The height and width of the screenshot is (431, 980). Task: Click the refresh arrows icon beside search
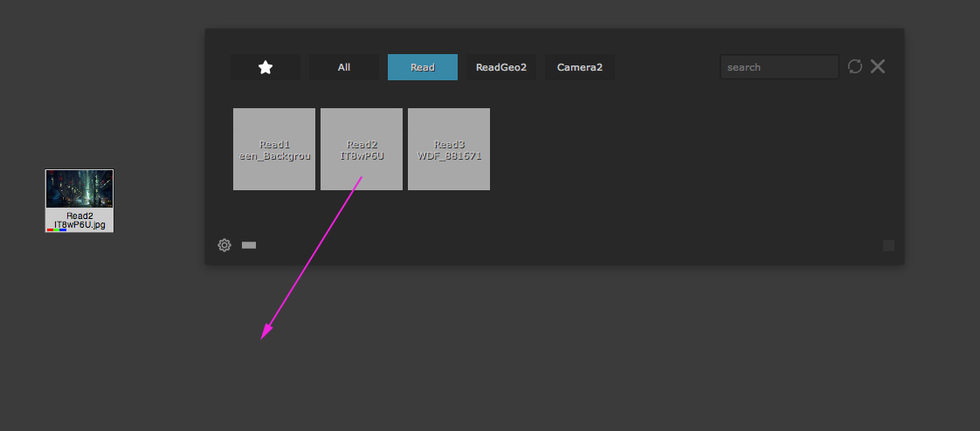coord(855,66)
